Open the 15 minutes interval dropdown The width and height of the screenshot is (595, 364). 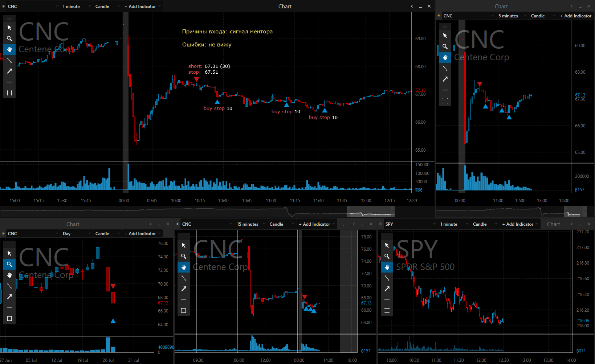point(250,224)
